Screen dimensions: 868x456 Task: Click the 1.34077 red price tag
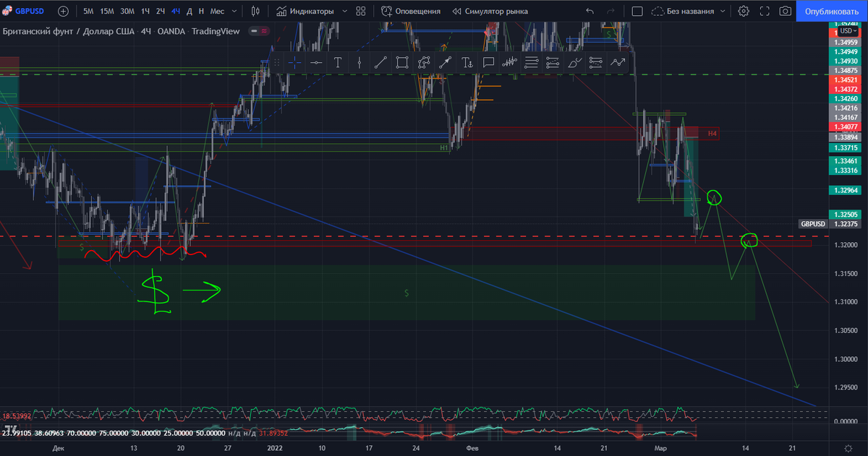[846, 126]
